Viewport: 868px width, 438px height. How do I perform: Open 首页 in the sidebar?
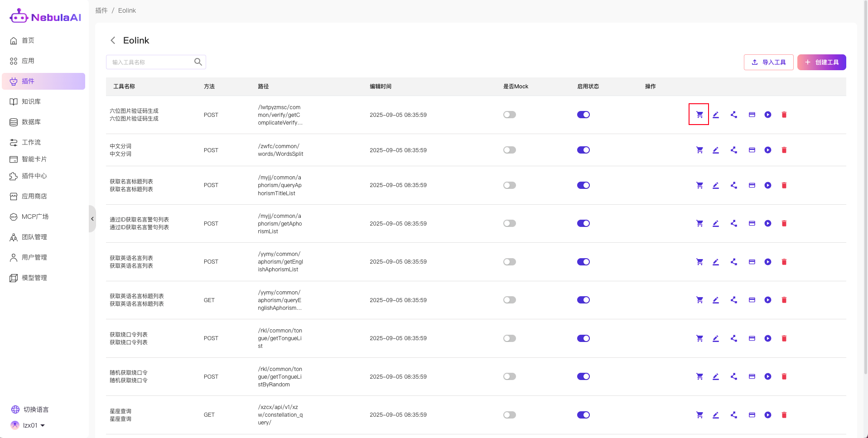[43, 40]
